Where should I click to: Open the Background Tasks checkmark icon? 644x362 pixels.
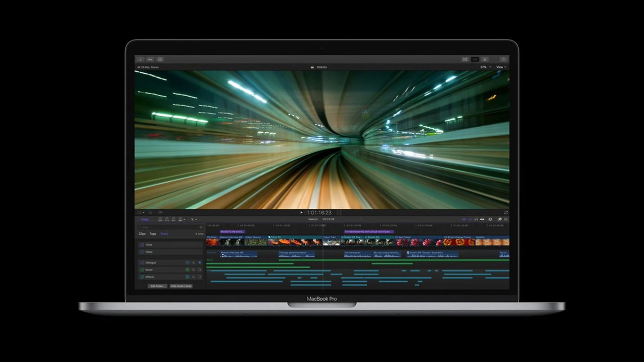click(x=159, y=59)
